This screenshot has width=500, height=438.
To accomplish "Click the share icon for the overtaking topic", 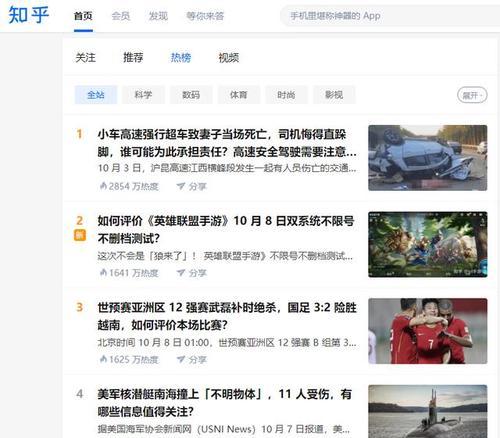I will point(181,186).
